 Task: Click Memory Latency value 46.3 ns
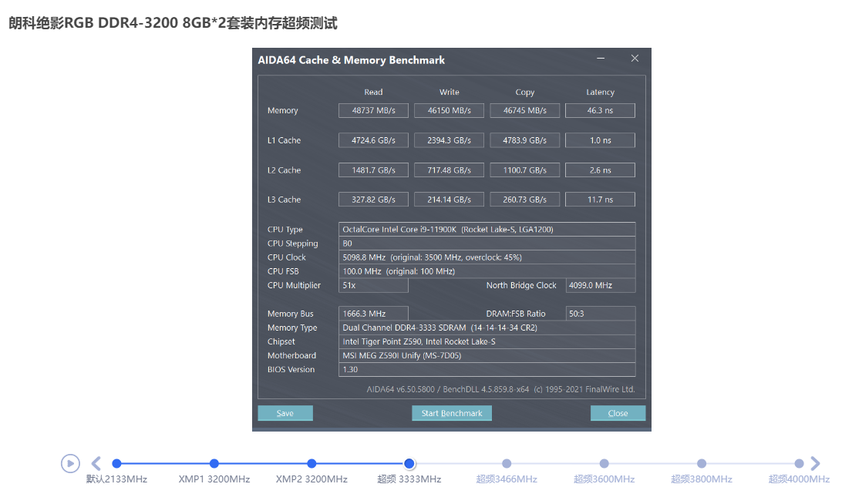600,110
